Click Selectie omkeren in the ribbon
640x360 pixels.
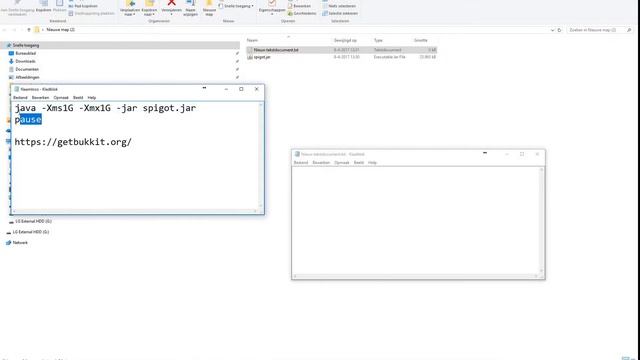[x=340, y=13]
